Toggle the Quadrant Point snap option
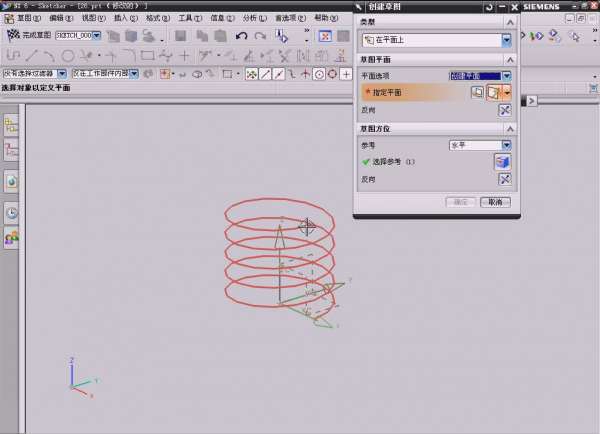This screenshot has height=434, width=600. click(332, 74)
